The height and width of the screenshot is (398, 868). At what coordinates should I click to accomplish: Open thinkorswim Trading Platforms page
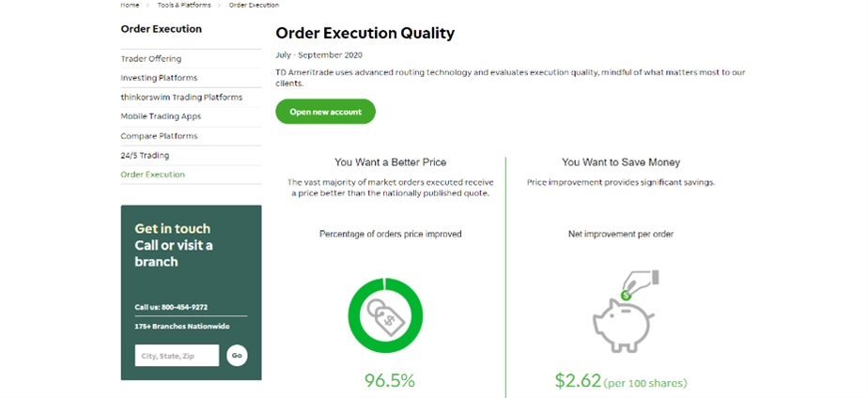click(x=181, y=98)
